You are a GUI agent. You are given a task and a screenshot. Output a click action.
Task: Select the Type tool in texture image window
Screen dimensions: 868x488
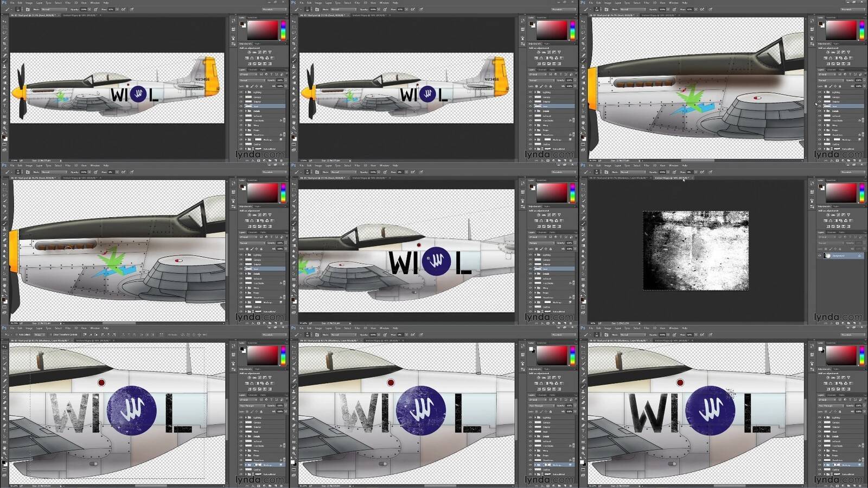583,268
